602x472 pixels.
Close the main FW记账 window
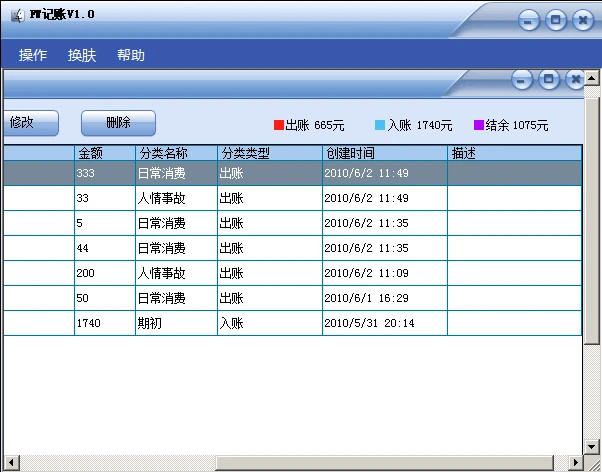tap(583, 20)
